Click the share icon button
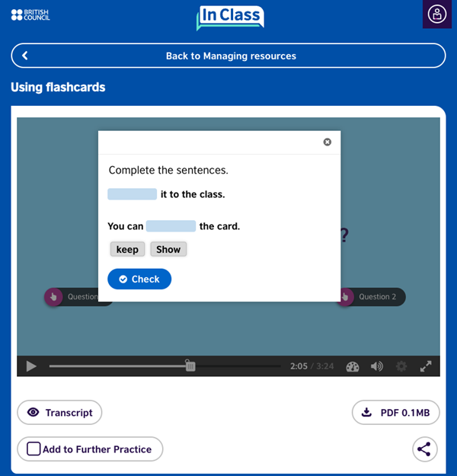The height and width of the screenshot is (476, 457). (425, 449)
